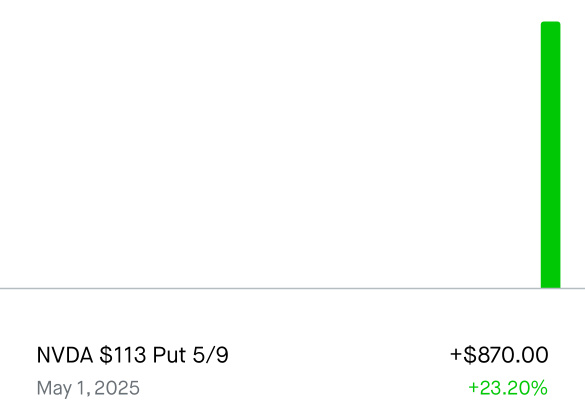Click empty chart area left of green bar

270,155
